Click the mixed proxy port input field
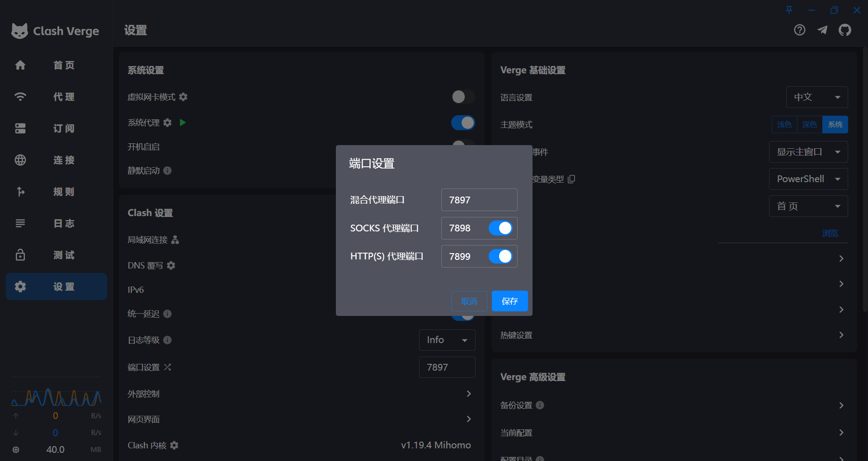This screenshot has height=461, width=868. [479, 200]
